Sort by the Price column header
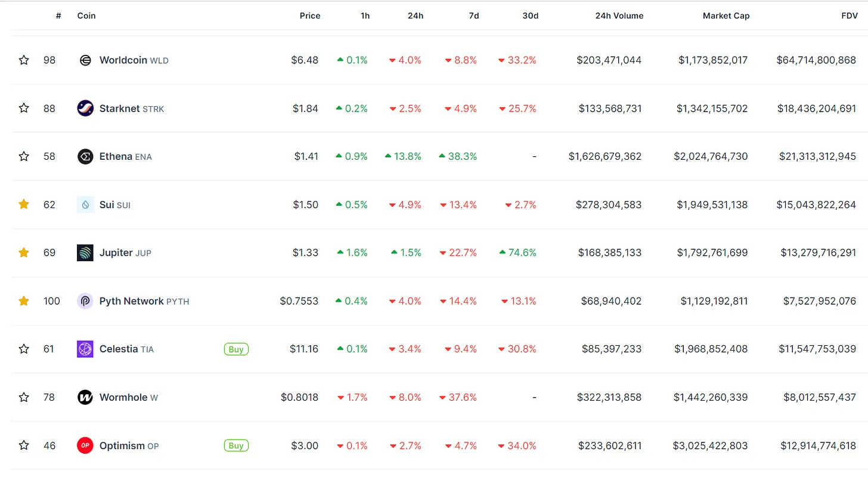 tap(309, 16)
